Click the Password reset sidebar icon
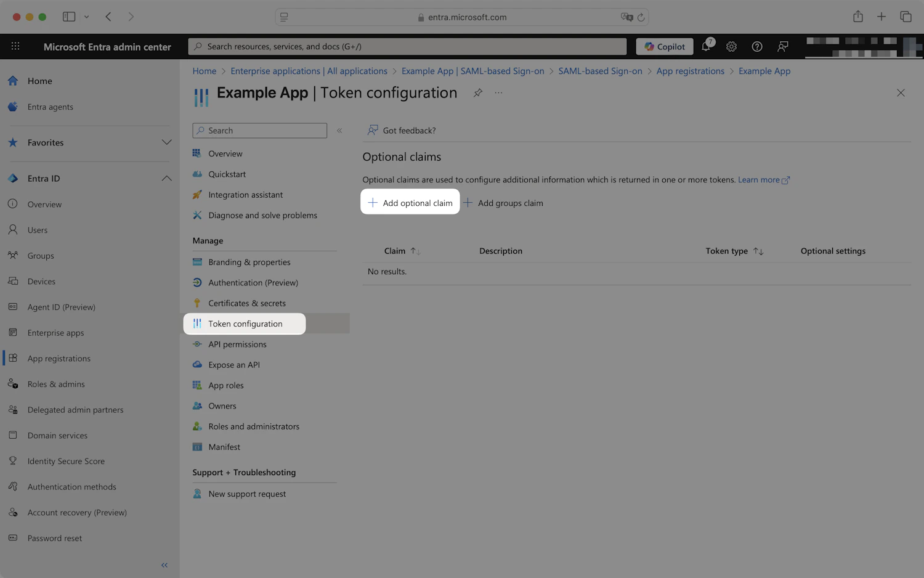The image size is (924, 578). tap(12, 538)
